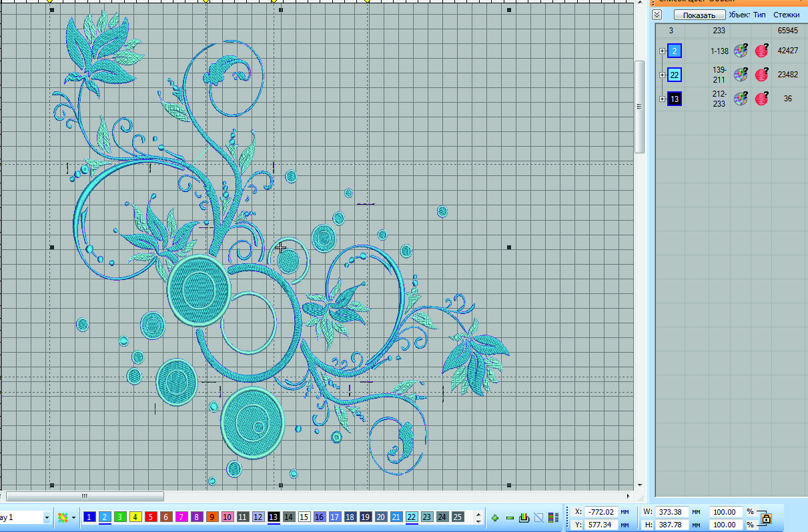Expand the color 22 tree node
This screenshot has height=532, width=808.
[662, 75]
